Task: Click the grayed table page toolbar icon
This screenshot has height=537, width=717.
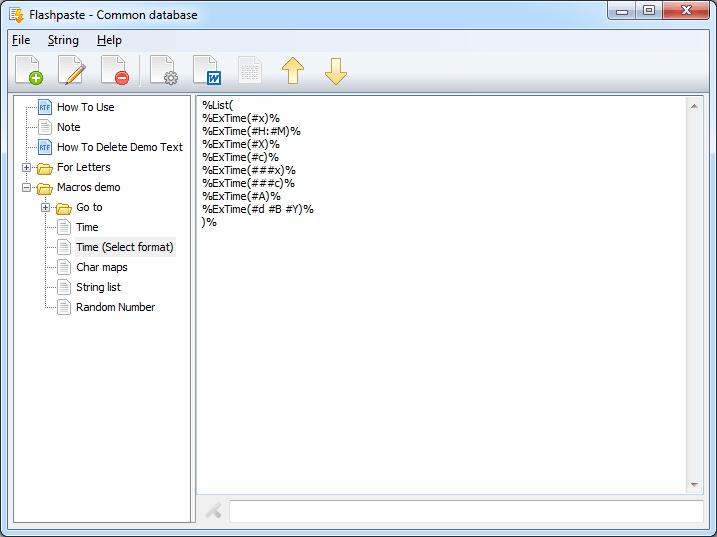Action: [250, 70]
